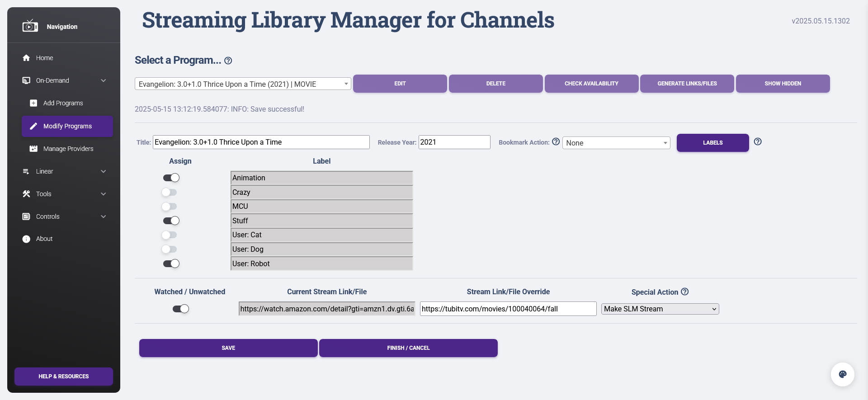Click CHECK AVAILABILITY button

click(x=591, y=84)
